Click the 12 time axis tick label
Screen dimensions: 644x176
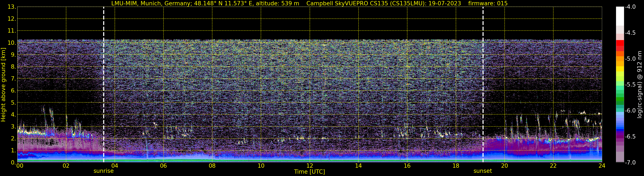(x=310, y=166)
